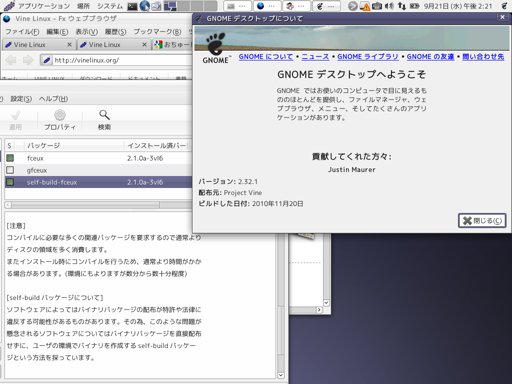Viewport: 512px width, 384px height.
Task: Click the description pane scroll-down arrow
Action: [x=281, y=375]
